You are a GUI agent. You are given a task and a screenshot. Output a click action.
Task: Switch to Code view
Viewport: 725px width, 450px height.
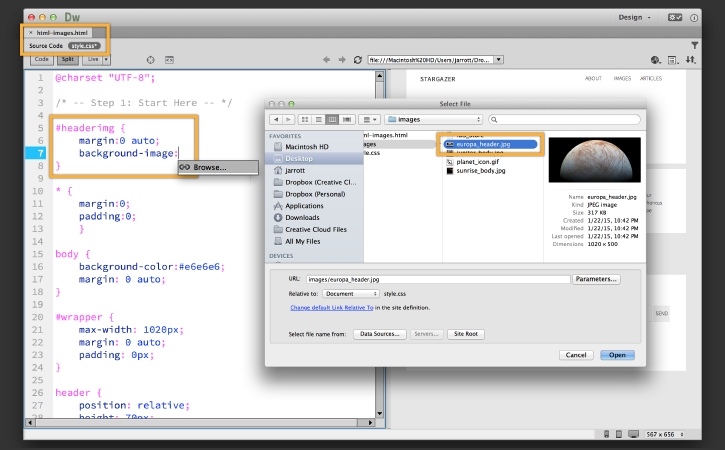pos(42,59)
